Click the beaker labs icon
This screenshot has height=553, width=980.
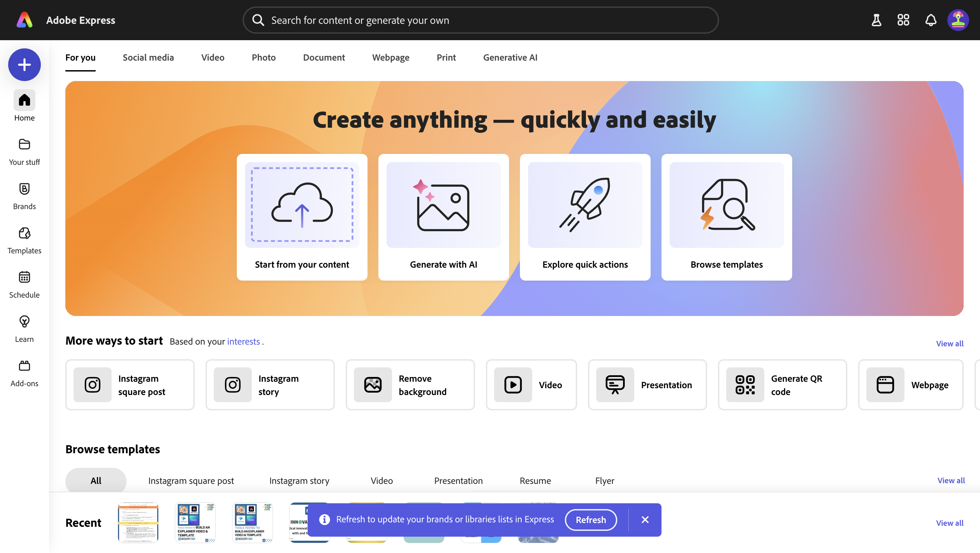(876, 20)
